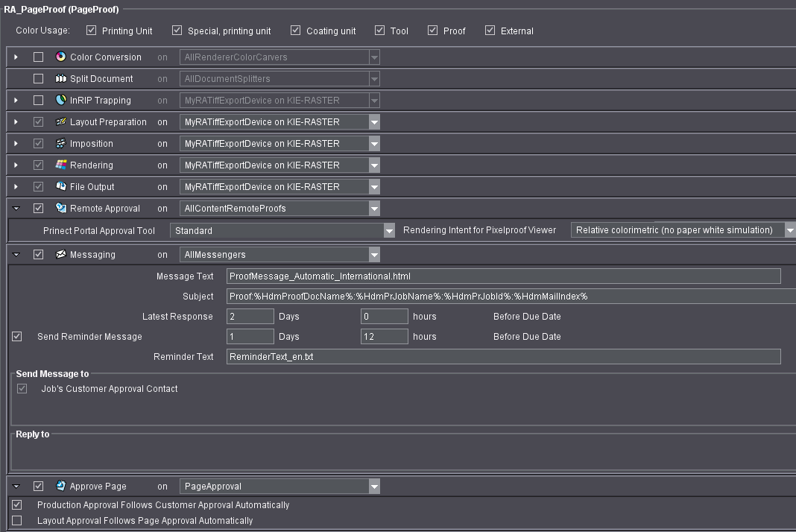Viewport: 796px width, 532px height.
Task: Click the InRIP Trapping icon
Action: (59, 100)
